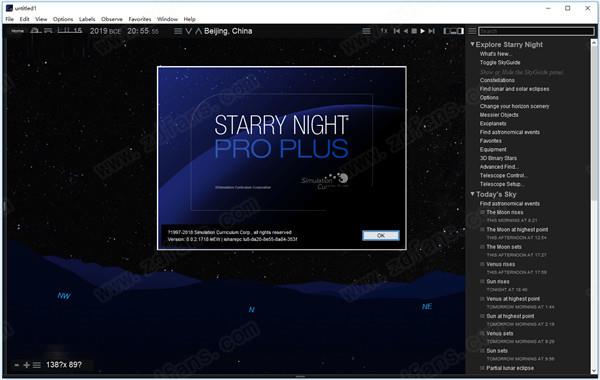The image size is (600, 380).
Task: Select the Sun rises event
Action: pos(497,281)
